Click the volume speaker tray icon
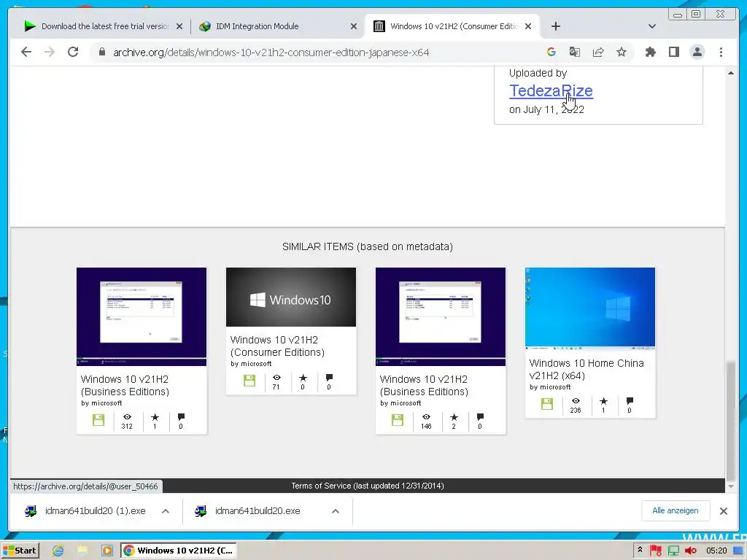This screenshot has height=560, width=747. click(690, 551)
